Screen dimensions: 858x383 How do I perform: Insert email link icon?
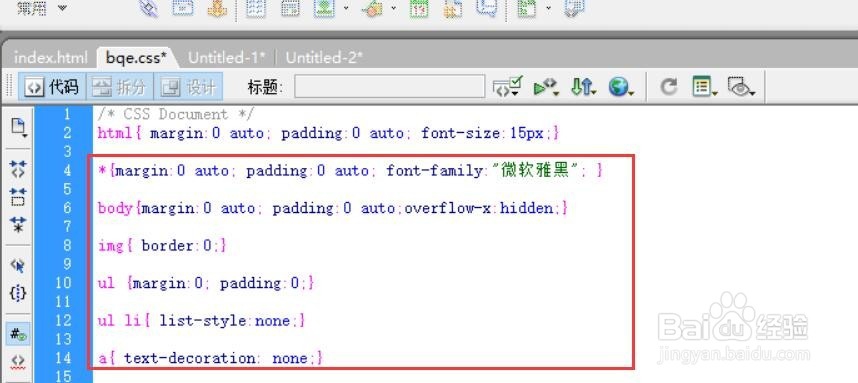tap(183, 8)
